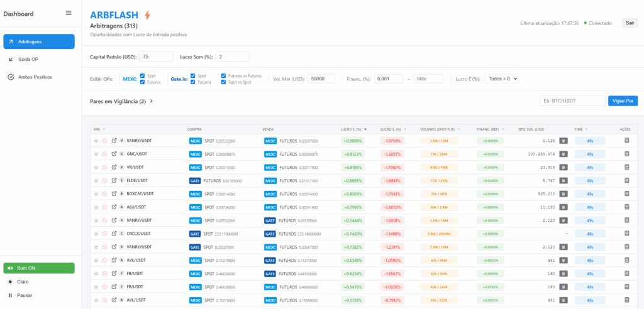Expand the Pares em Vigilância section

click(x=151, y=101)
